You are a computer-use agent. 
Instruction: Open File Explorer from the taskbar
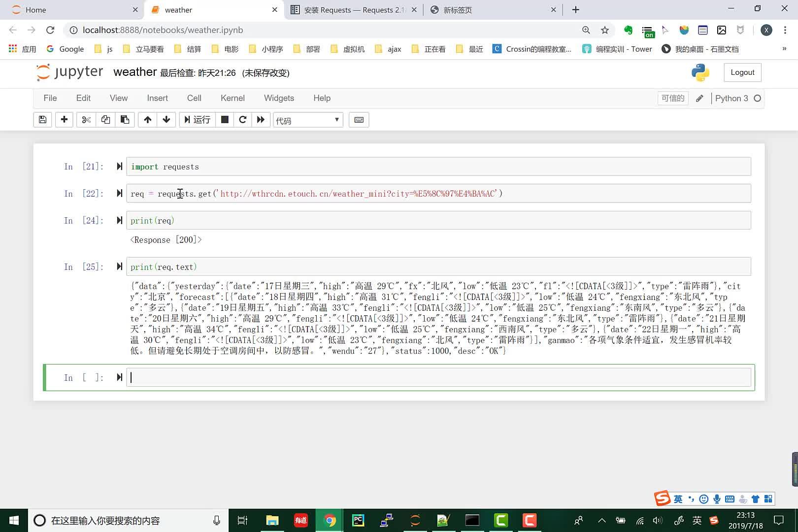coord(272,520)
